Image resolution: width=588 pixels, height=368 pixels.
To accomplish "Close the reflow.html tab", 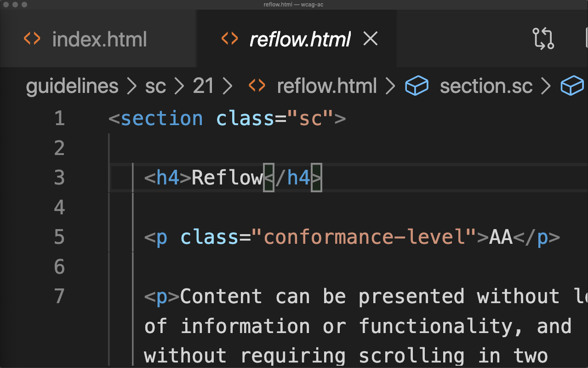I will click(371, 39).
